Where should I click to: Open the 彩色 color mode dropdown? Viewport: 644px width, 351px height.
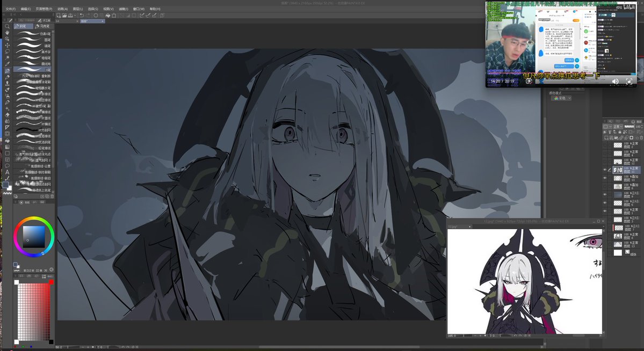[561, 99]
